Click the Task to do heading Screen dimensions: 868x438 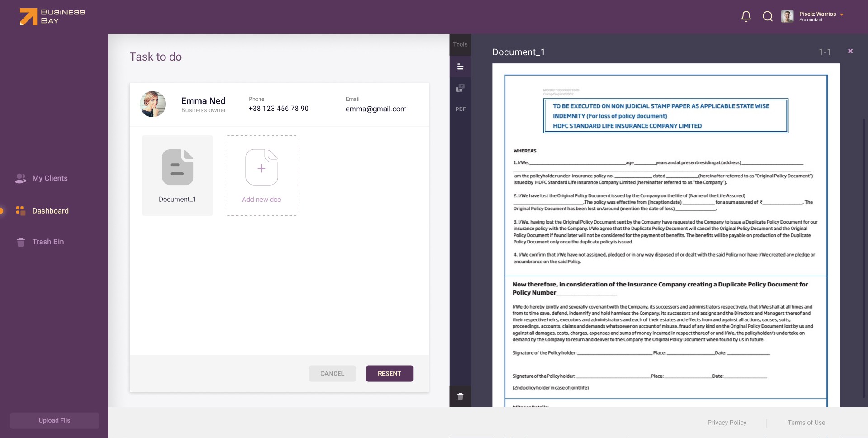point(156,57)
